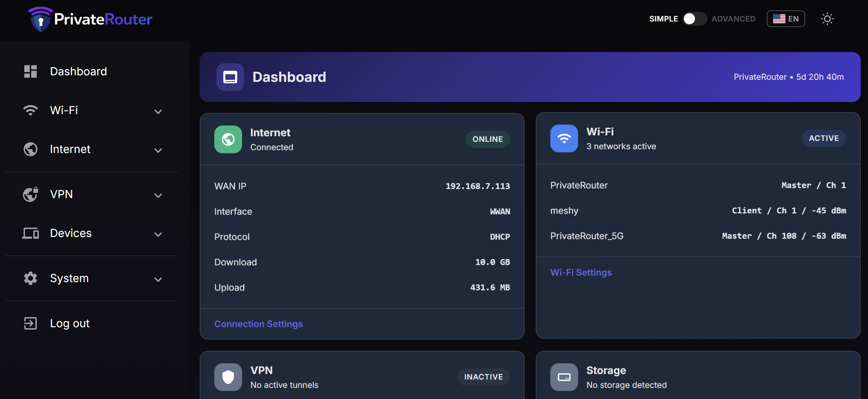This screenshot has height=399, width=868.
Task: Click the Storage card title
Action: (606, 371)
